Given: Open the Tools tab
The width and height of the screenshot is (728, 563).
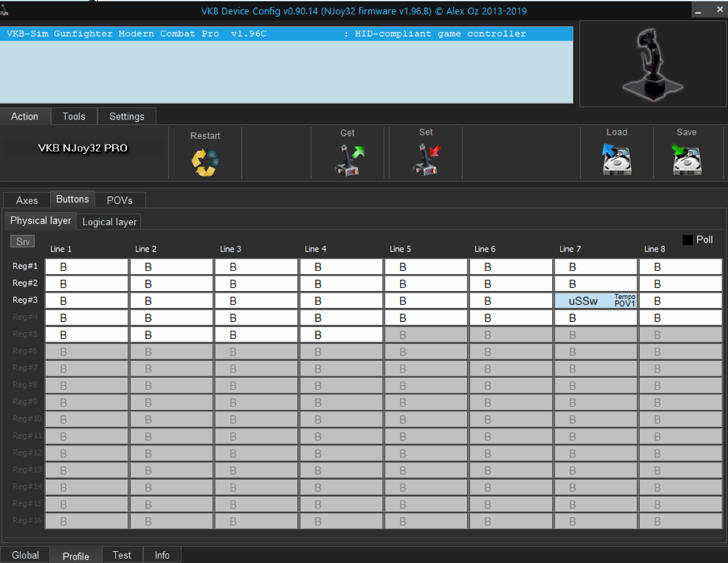Looking at the screenshot, I should (x=74, y=116).
